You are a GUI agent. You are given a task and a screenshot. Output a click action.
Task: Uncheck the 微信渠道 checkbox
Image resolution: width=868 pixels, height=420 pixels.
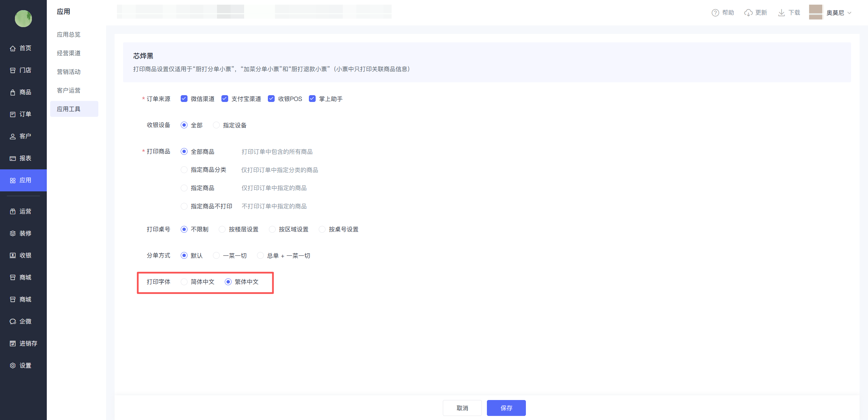[x=184, y=99]
